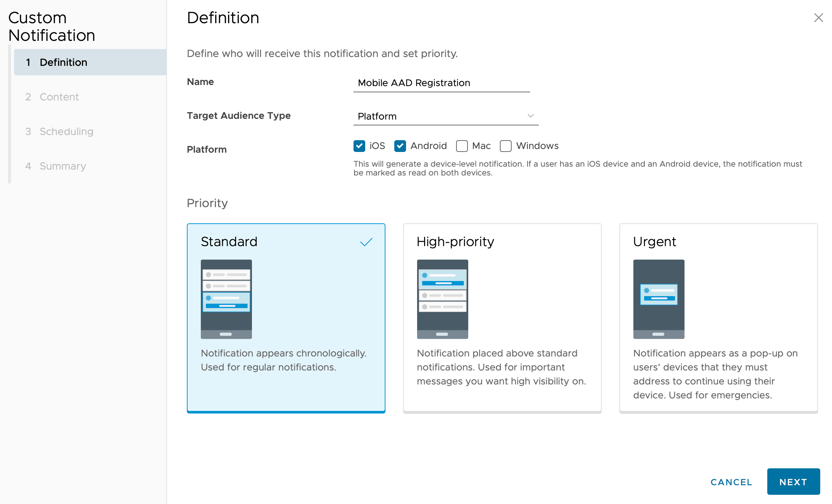Click the Urgent pop-up phone illustration
The height and width of the screenshot is (504, 832).
pos(659,299)
